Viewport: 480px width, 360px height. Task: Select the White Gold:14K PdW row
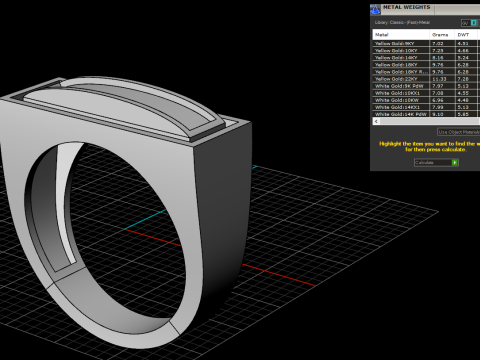(x=426, y=114)
